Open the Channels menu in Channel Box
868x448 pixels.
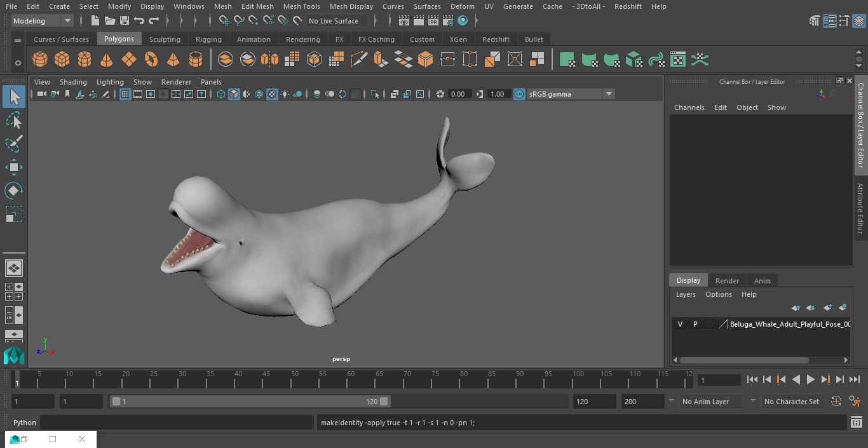[x=689, y=107]
